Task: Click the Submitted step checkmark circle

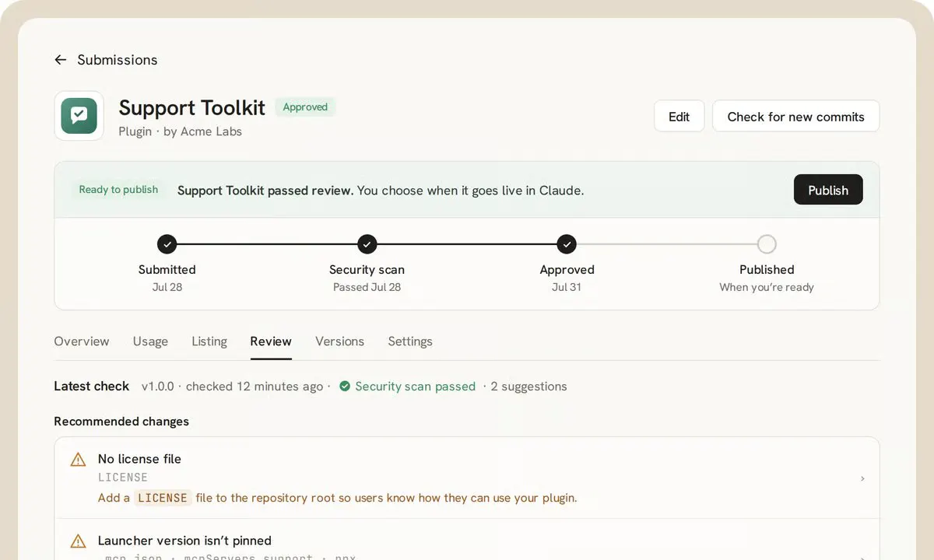Action: 167,244
